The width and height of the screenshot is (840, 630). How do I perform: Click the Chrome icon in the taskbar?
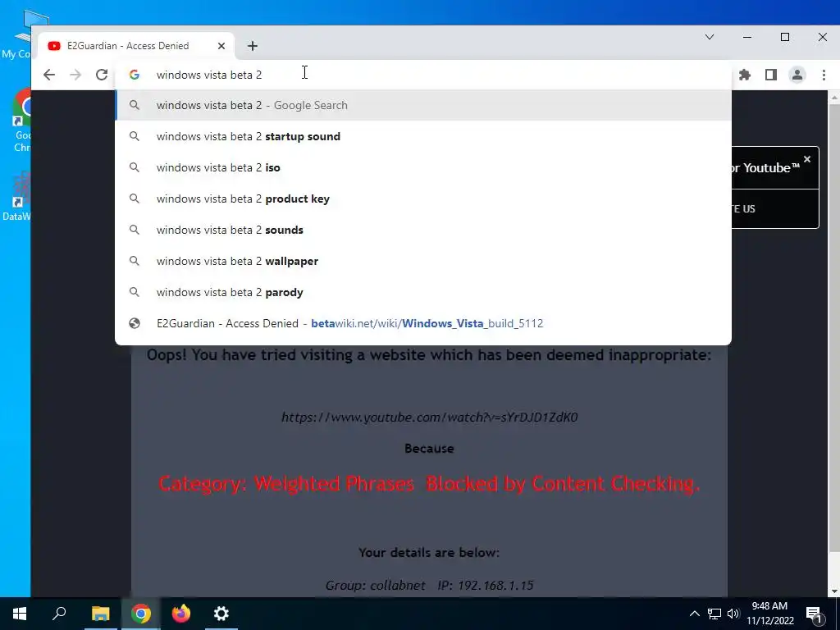coord(141,614)
